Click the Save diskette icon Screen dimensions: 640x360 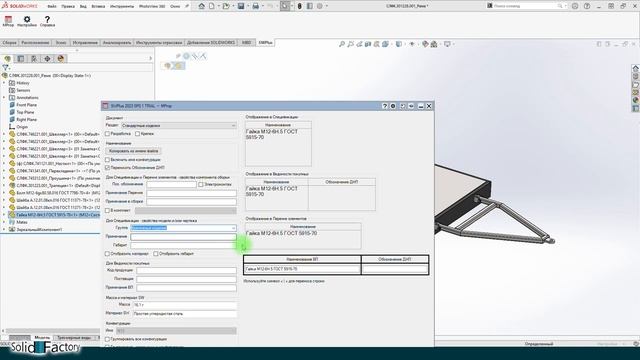pyautogui.click(x=241, y=6)
